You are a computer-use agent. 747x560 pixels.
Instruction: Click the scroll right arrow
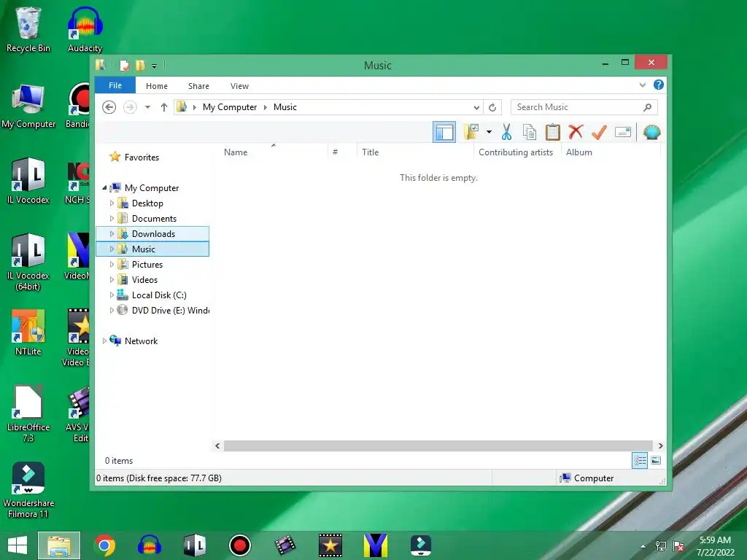point(660,446)
